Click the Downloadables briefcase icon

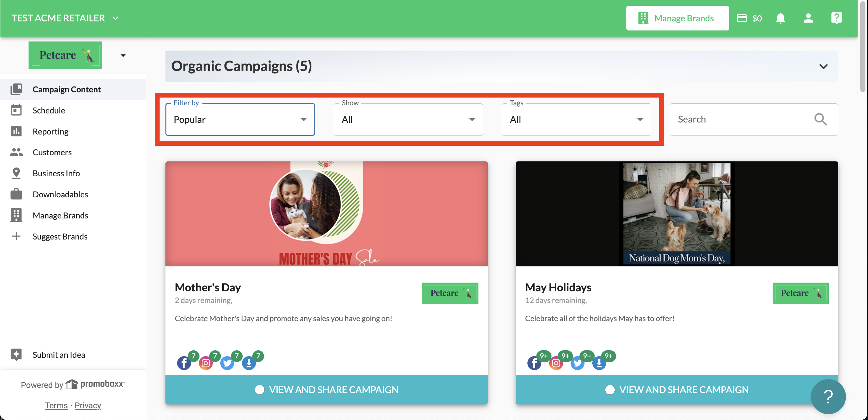pyautogui.click(x=16, y=194)
